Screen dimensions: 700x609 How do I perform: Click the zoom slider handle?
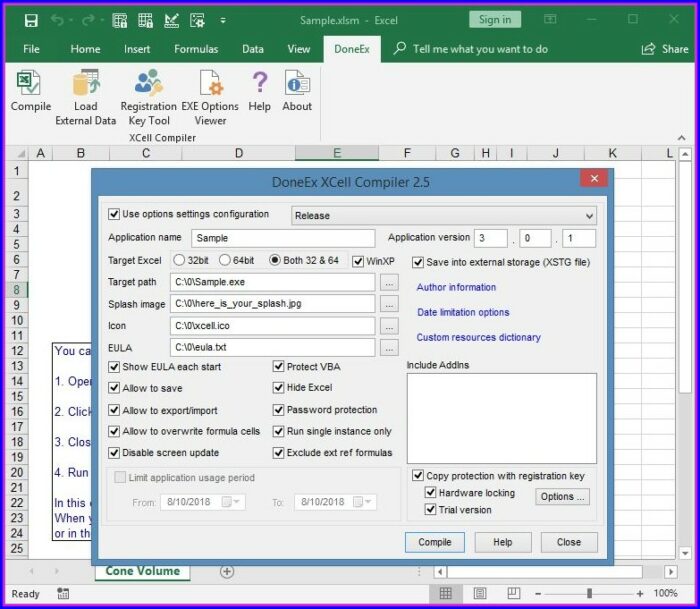click(589, 593)
